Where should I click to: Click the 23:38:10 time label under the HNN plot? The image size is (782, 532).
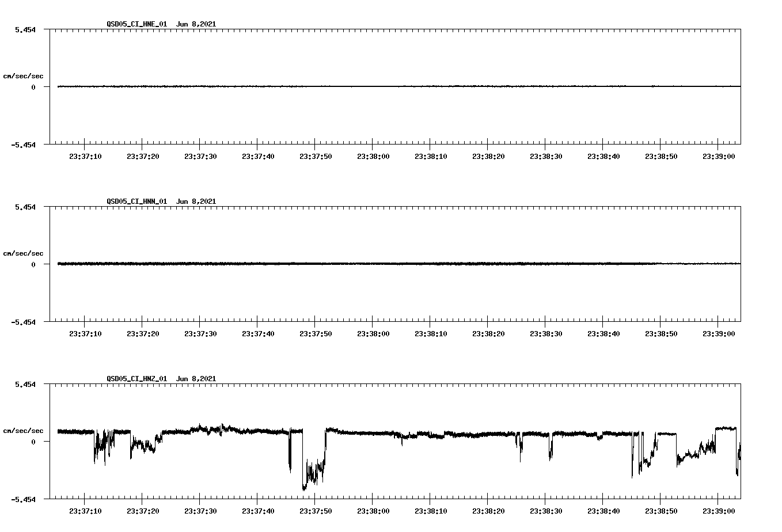click(x=431, y=333)
